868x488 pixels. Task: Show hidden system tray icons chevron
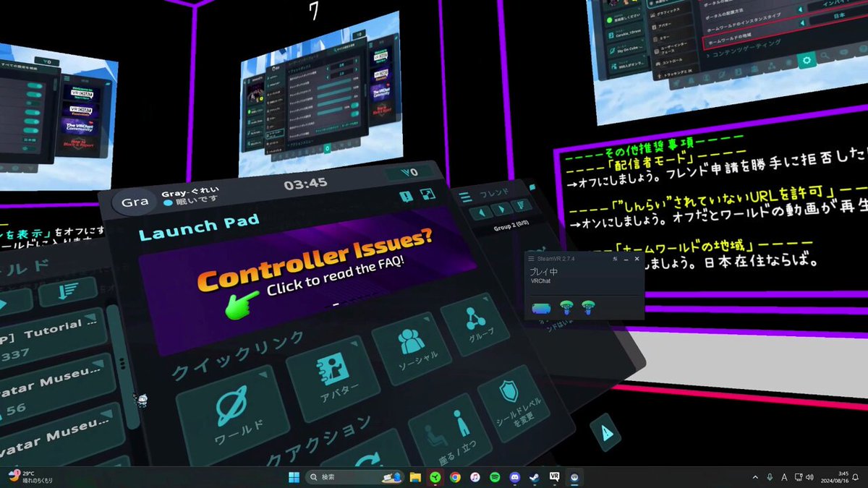tap(755, 477)
